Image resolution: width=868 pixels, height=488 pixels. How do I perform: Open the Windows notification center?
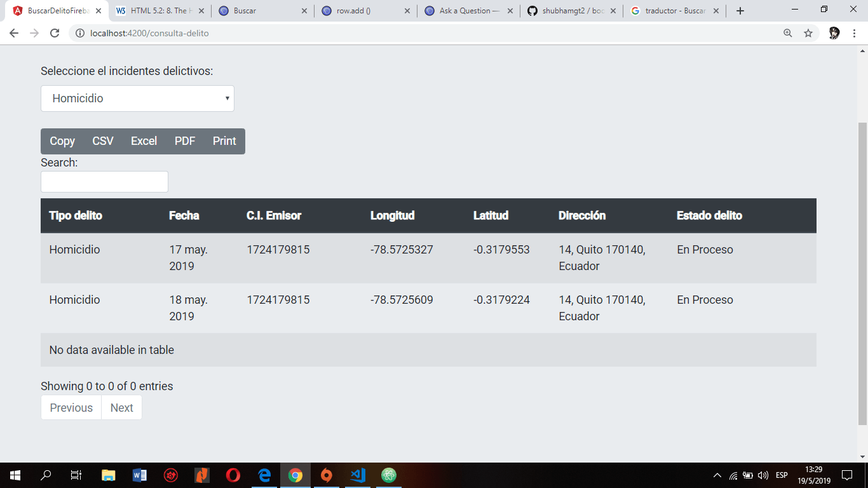[847, 475]
